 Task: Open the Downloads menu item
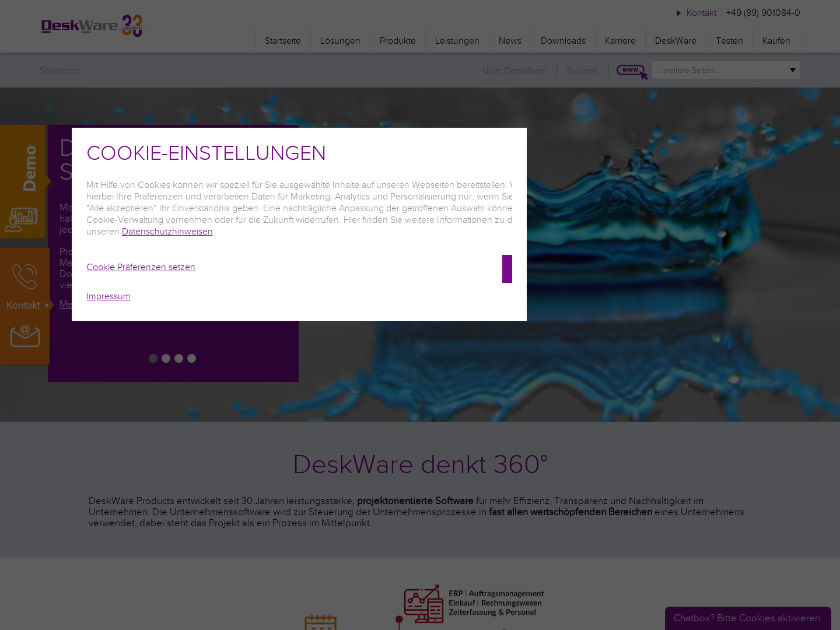pos(563,41)
